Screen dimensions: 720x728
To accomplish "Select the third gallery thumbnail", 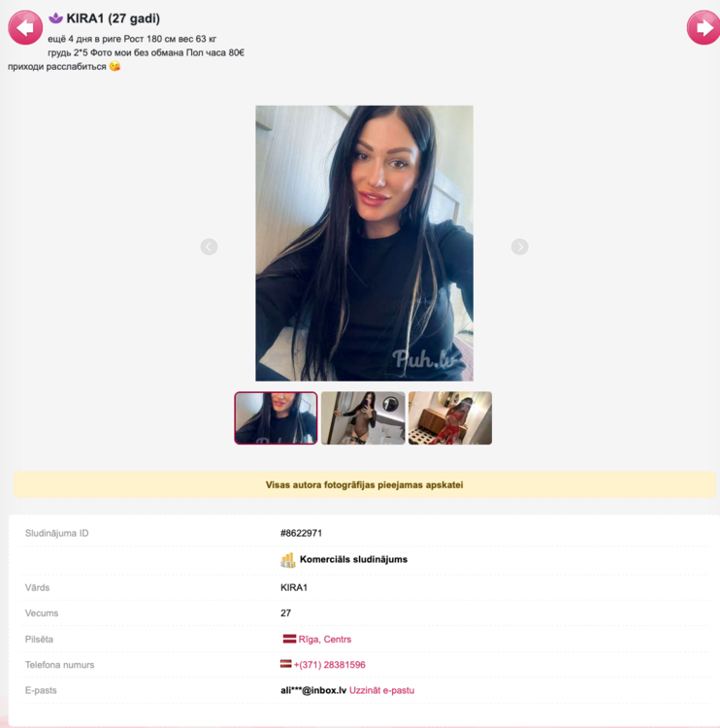I will point(450,417).
